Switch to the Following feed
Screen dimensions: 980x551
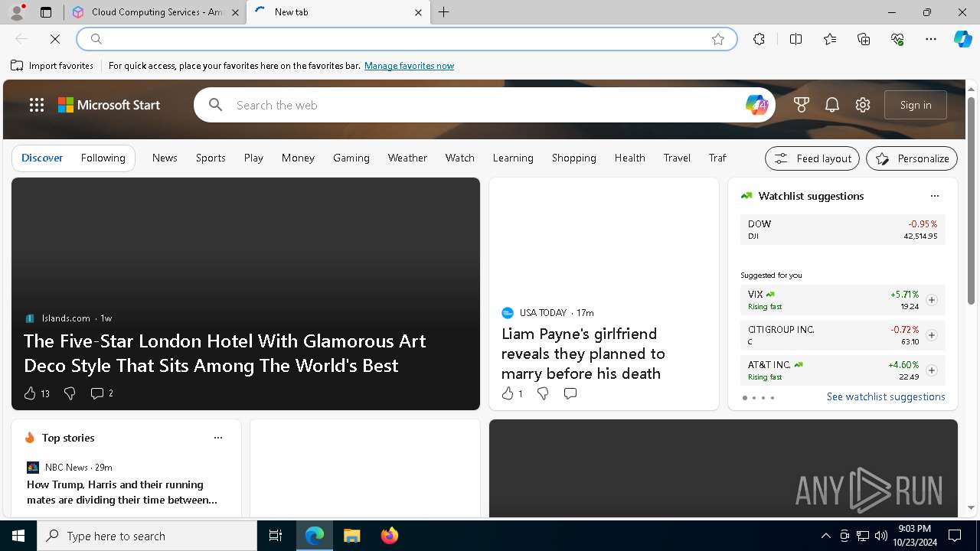click(103, 158)
